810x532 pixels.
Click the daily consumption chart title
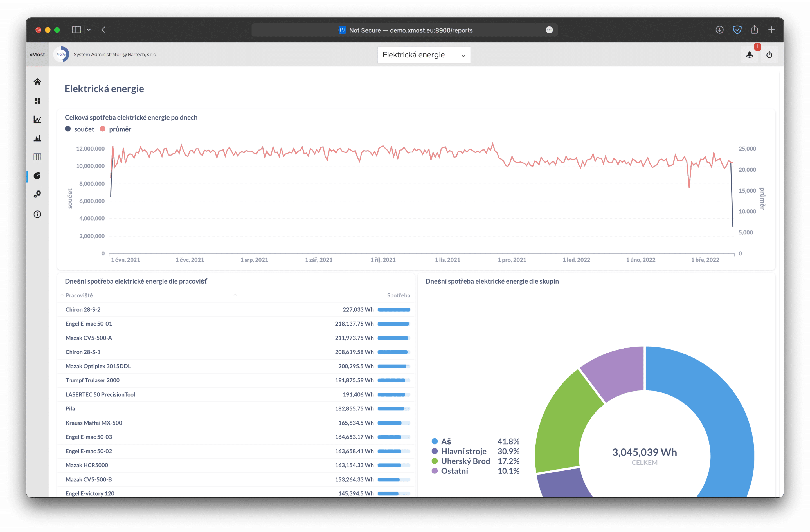point(131,117)
